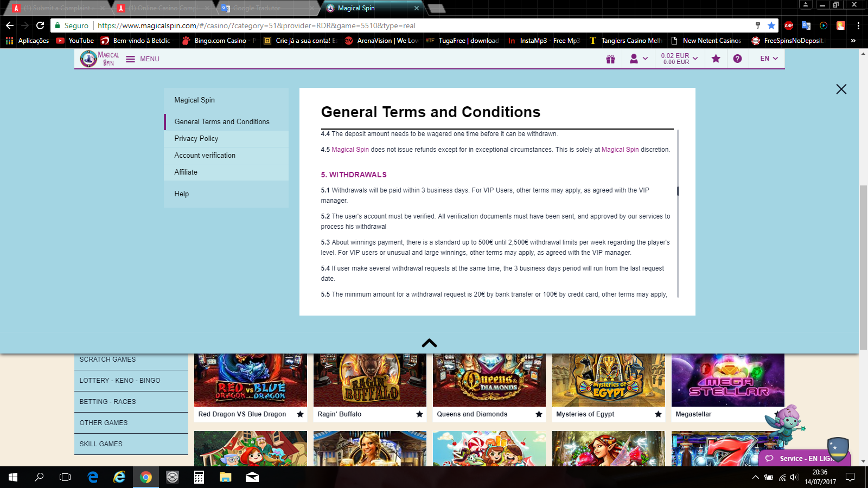This screenshot has width=868, height=488.
Task: Open the Windows Start menu
Action: [13, 477]
